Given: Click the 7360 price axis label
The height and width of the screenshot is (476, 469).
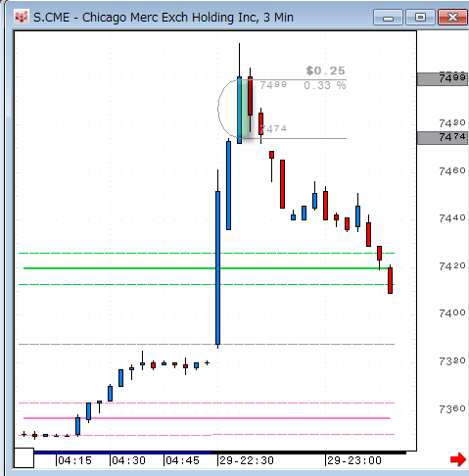Looking at the screenshot, I should 452,409.
